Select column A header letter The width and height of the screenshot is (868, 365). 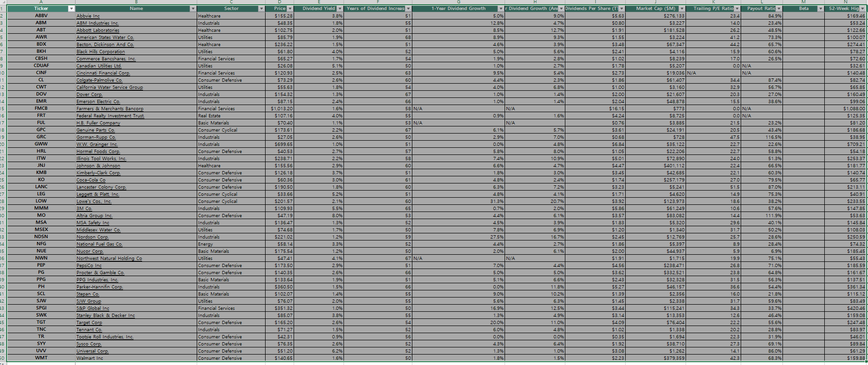click(x=41, y=2)
